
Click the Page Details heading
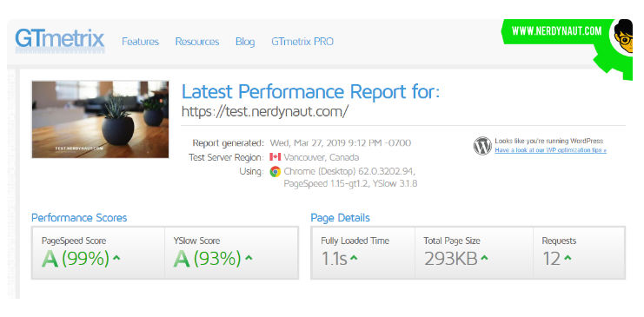pos(340,218)
